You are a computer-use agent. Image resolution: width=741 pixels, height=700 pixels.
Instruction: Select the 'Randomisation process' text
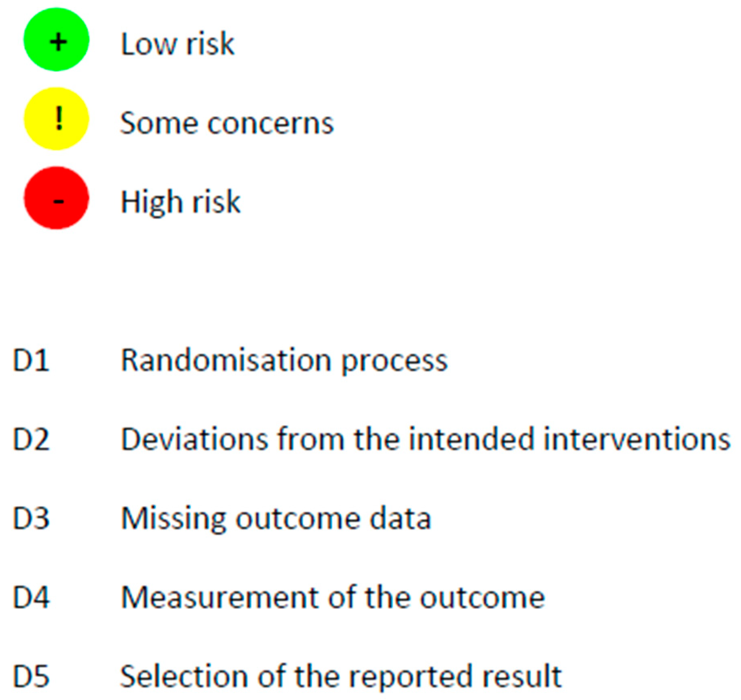pos(284,360)
